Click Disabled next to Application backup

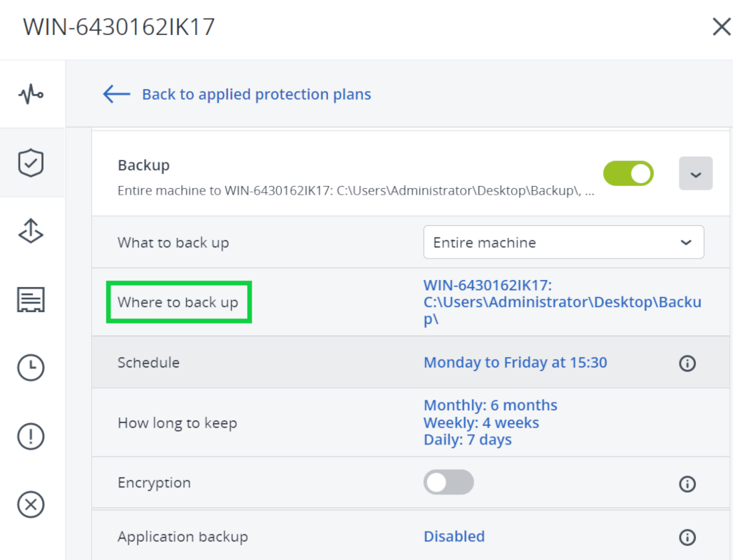[454, 536]
